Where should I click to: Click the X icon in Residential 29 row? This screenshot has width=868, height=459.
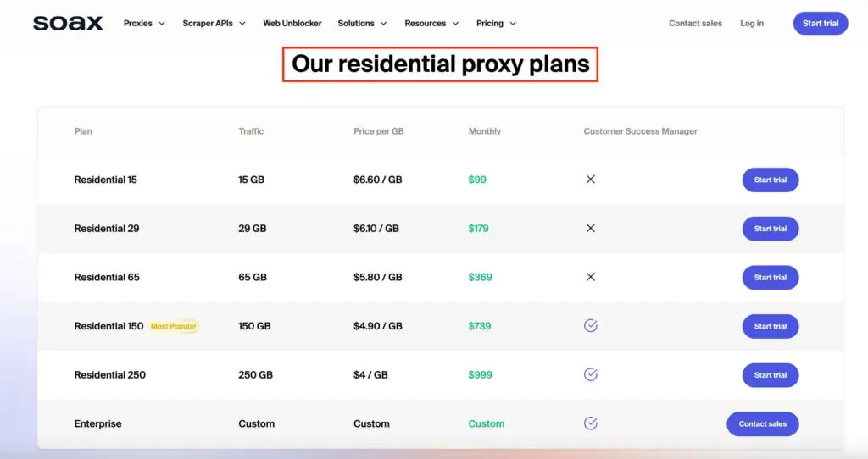(591, 228)
